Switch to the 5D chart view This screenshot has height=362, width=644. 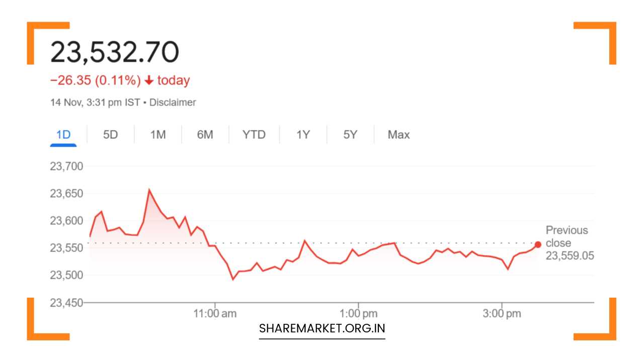coord(110,135)
